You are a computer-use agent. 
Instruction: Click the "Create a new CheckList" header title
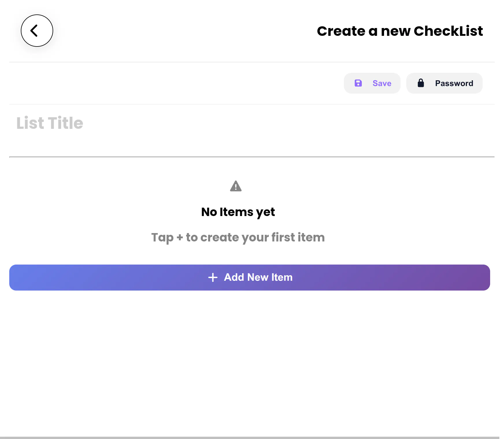(400, 31)
